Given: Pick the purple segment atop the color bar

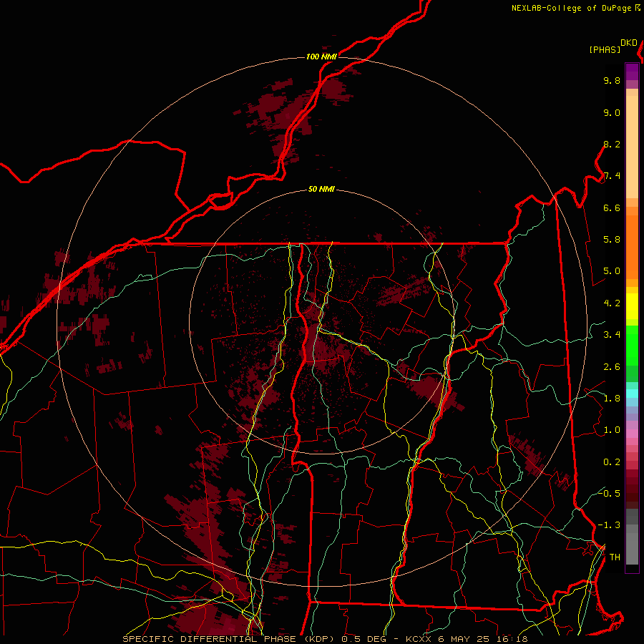Looking at the screenshot, I should 632,72.
